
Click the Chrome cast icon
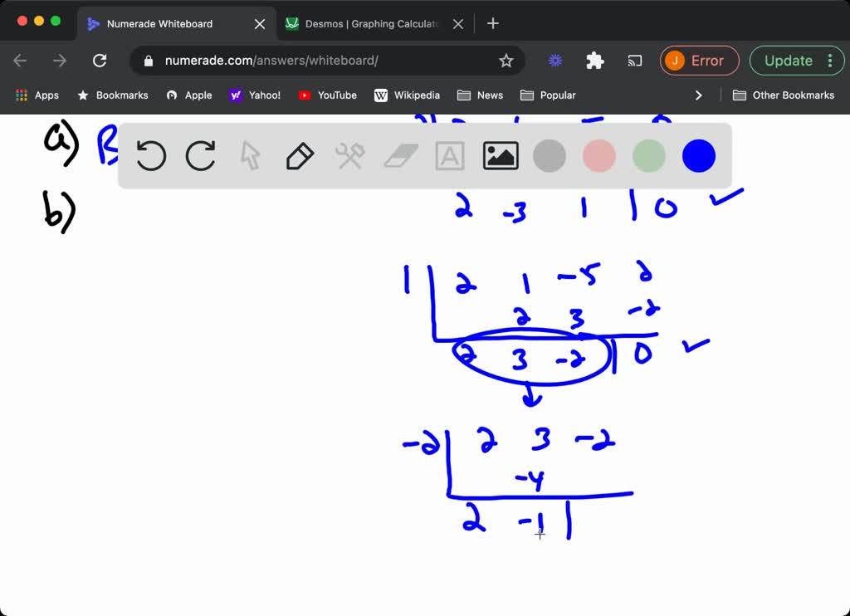tap(635, 61)
